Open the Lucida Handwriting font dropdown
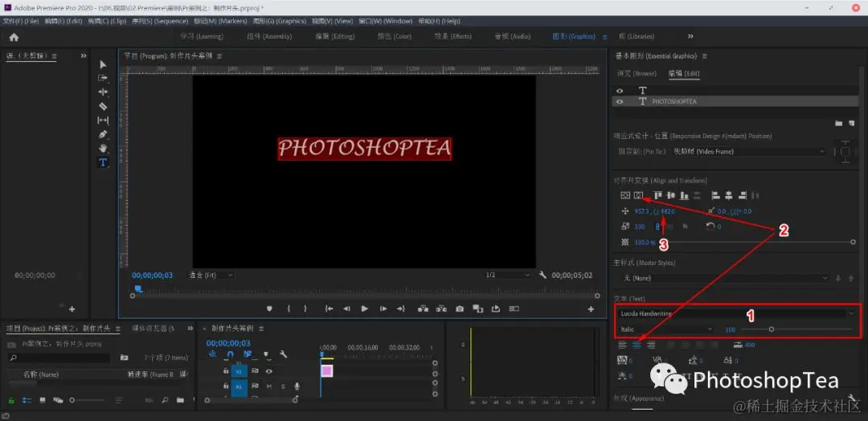The image size is (868, 421). click(x=735, y=313)
